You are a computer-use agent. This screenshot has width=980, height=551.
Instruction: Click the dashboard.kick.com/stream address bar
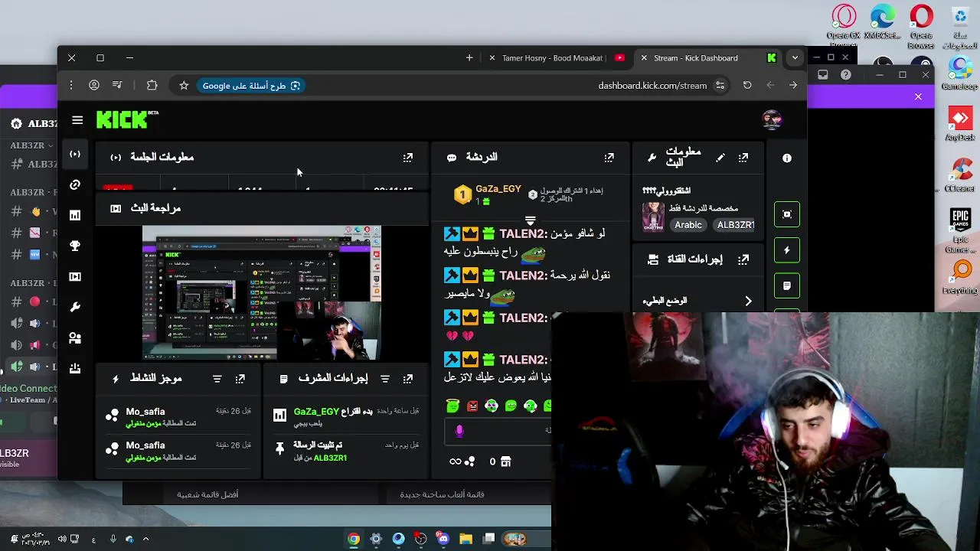[x=652, y=86]
